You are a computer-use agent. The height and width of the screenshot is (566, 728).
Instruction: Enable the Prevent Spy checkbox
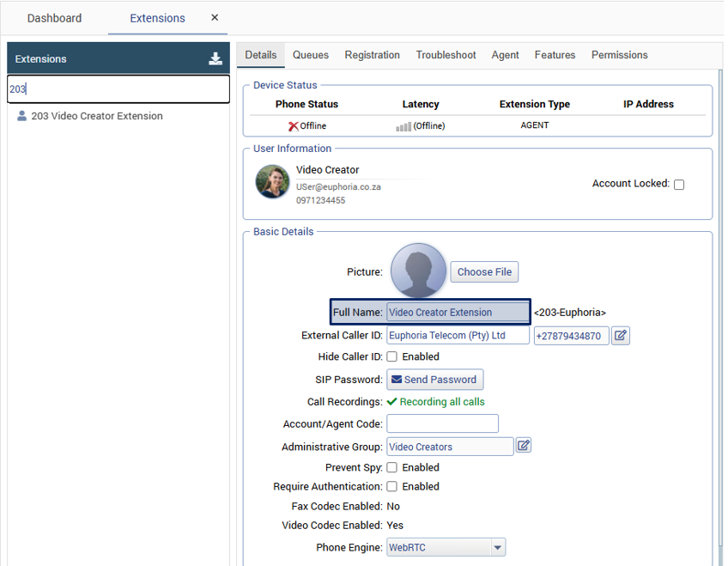pos(391,468)
